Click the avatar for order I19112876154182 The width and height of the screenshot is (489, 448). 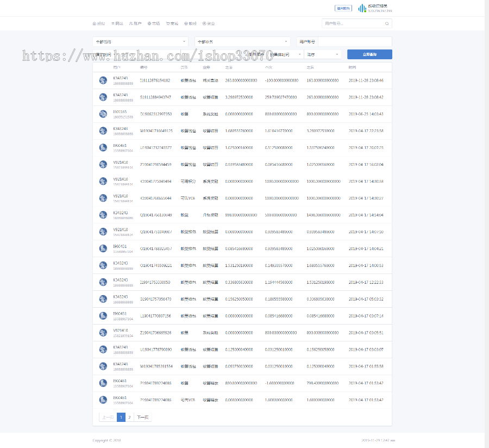tap(103, 80)
